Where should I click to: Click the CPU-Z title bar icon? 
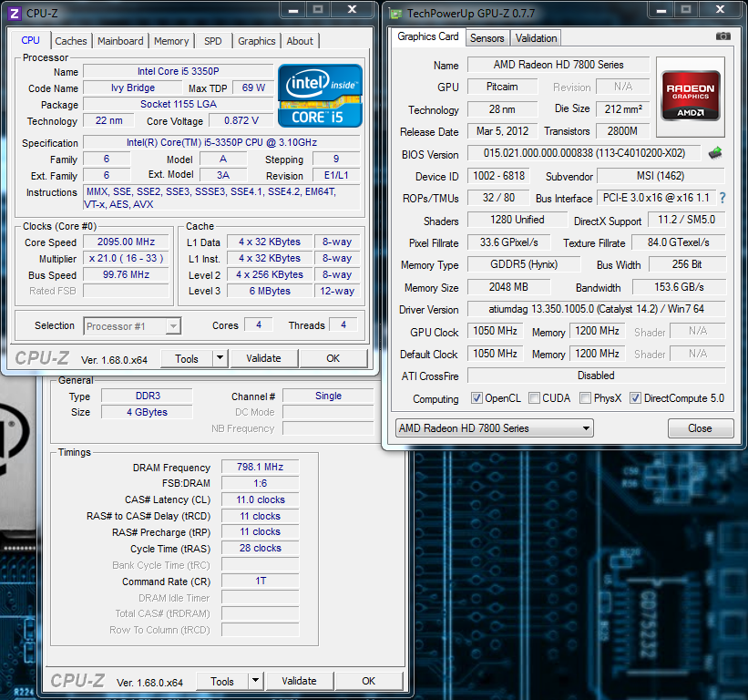pyautogui.click(x=13, y=13)
